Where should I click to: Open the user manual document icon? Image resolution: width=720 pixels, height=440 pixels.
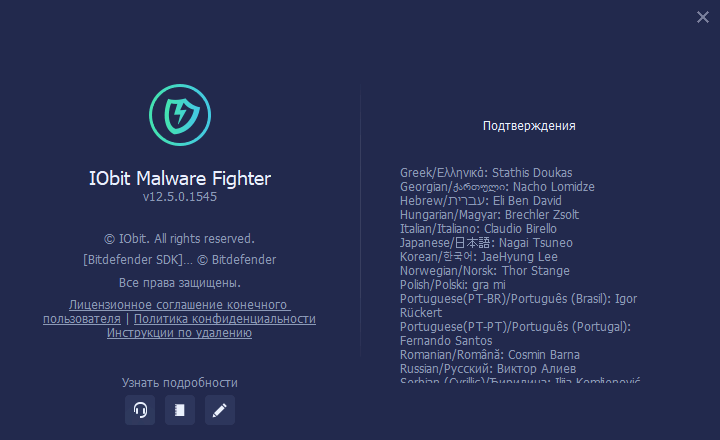point(180,410)
